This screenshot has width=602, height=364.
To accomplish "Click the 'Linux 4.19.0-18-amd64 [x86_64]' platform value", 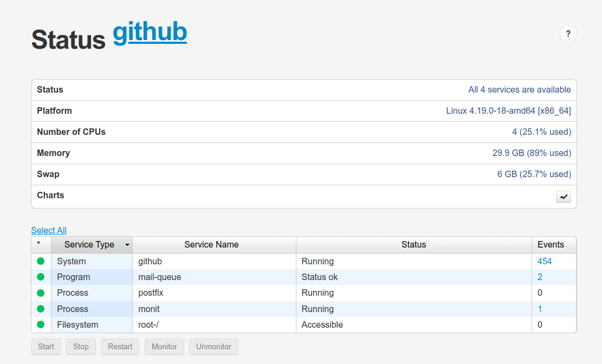I will click(x=508, y=110).
